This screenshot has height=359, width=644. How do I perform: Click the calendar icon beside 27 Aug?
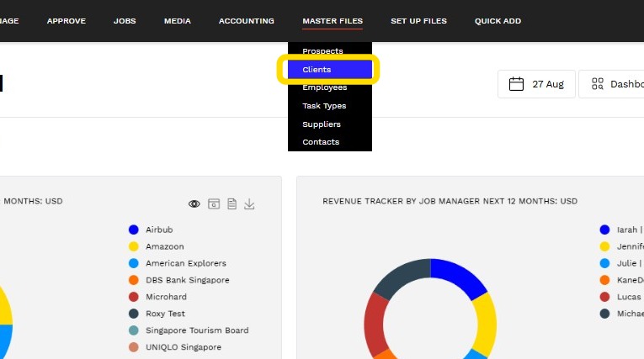(x=516, y=84)
